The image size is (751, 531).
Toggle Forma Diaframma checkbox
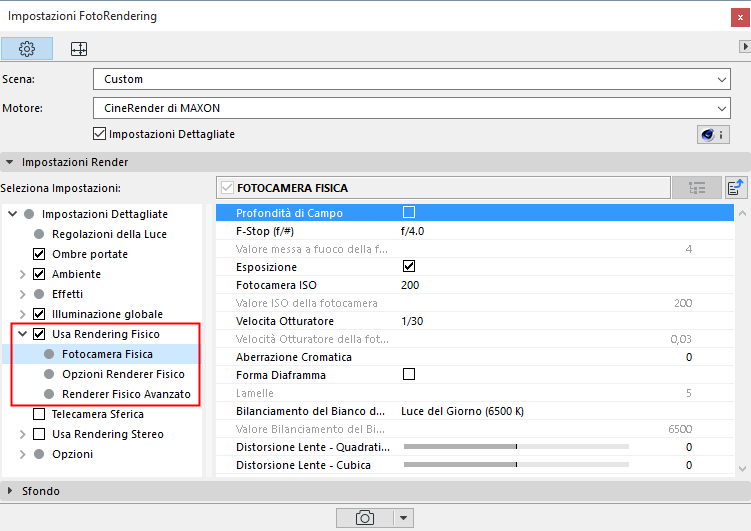tap(409, 374)
